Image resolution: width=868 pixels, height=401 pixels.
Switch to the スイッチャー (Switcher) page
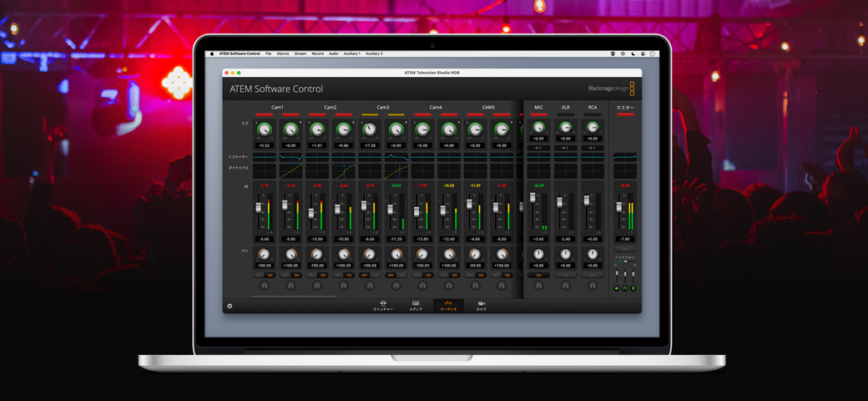(383, 306)
